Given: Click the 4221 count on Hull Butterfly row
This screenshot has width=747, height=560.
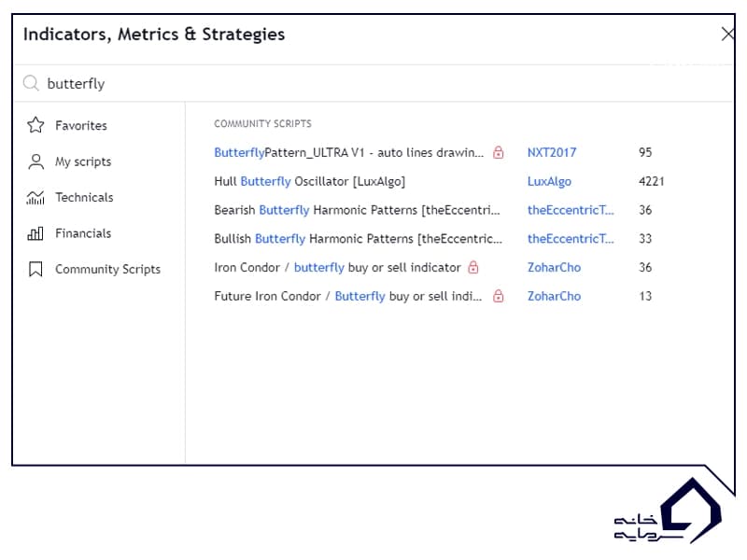Looking at the screenshot, I should click(651, 181).
